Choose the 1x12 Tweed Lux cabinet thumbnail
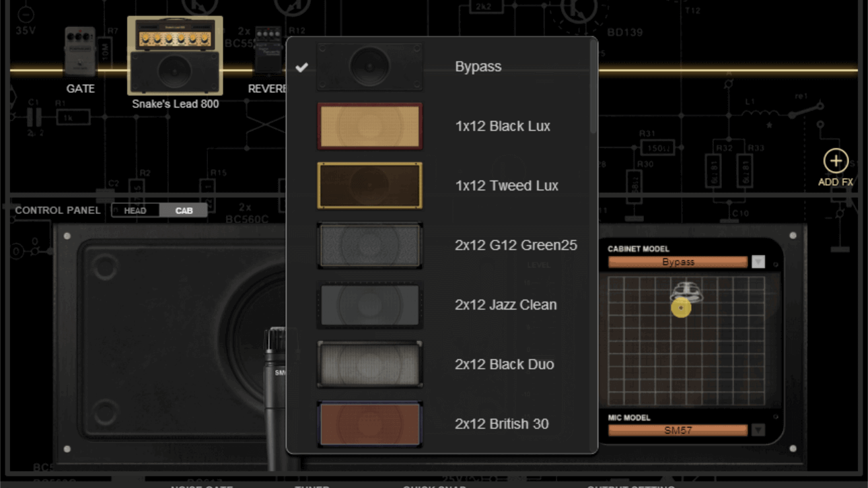The width and height of the screenshot is (868, 488). 370,186
